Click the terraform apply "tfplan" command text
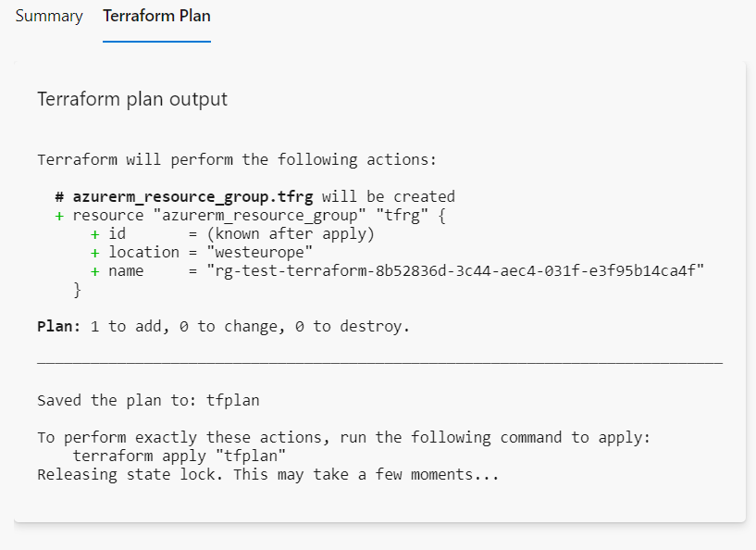 (180, 456)
